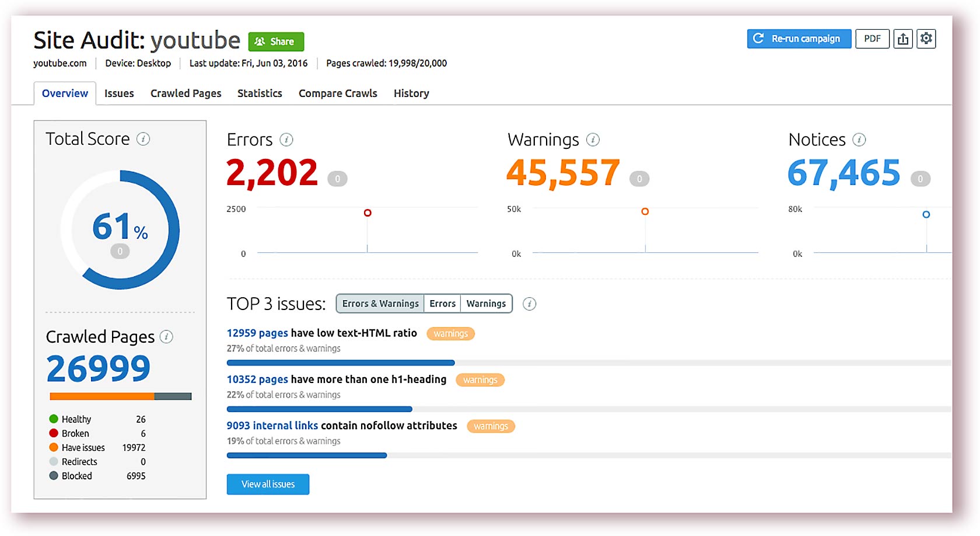This screenshot has width=980, height=536.
Task: Select the Warnings only filter
Action: pos(486,304)
